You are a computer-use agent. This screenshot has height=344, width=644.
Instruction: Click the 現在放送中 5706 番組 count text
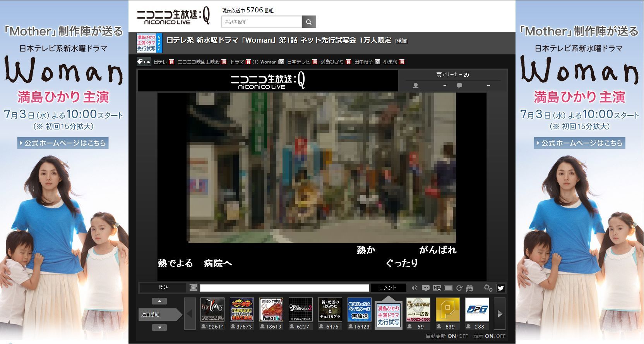[248, 10]
